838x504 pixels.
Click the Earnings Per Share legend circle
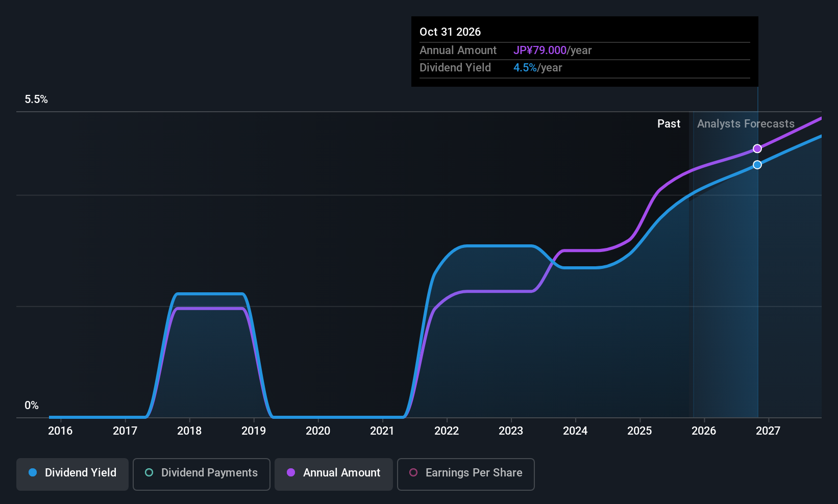coord(413,472)
